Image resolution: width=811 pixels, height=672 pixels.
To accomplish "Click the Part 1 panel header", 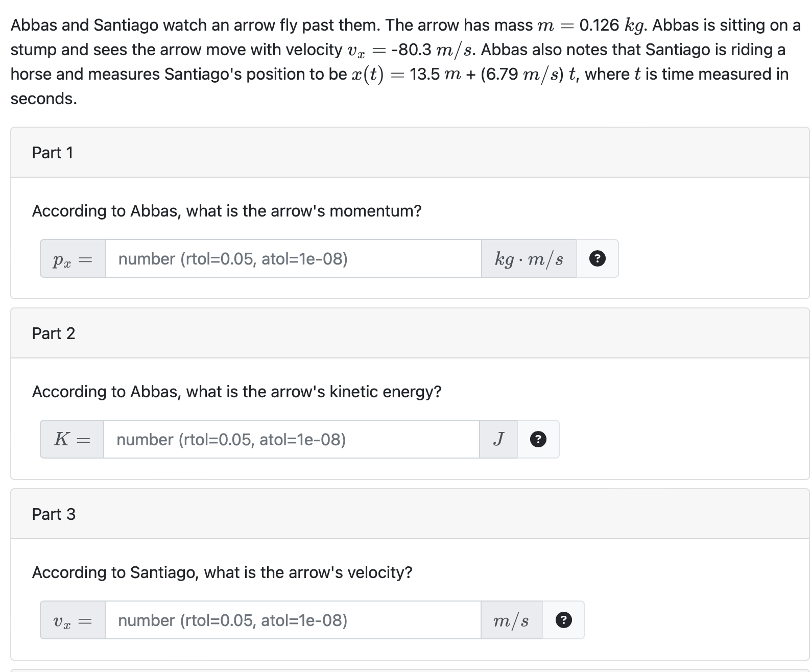I will pyautogui.click(x=410, y=153).
